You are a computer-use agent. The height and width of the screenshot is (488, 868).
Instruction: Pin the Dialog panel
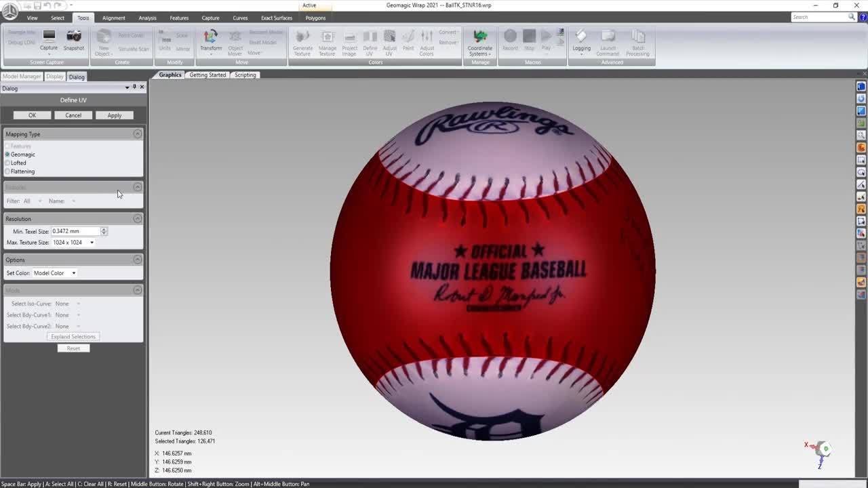click(134, 87)
